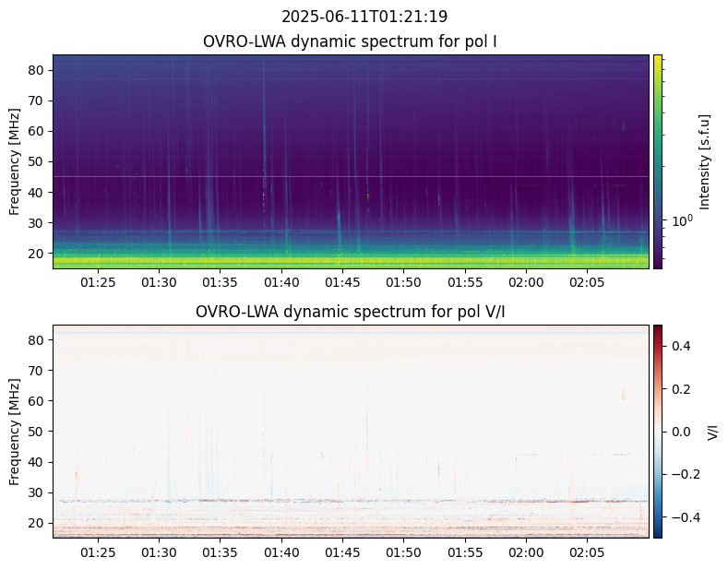Click the 02:05 time tick under V/I plot
728x569 pixels.
(587, 551)
